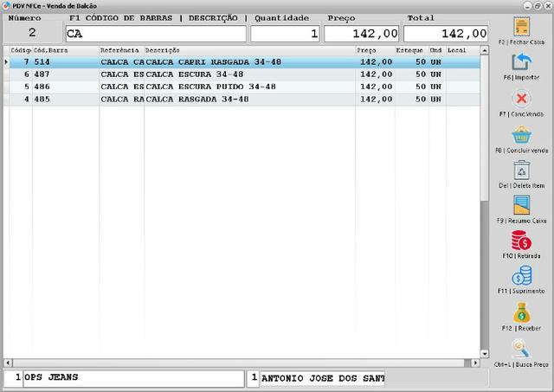Finish sale via F8 Concluir Venda basket
Viewport: 554px width, 392px height.
tap(521, 134)
